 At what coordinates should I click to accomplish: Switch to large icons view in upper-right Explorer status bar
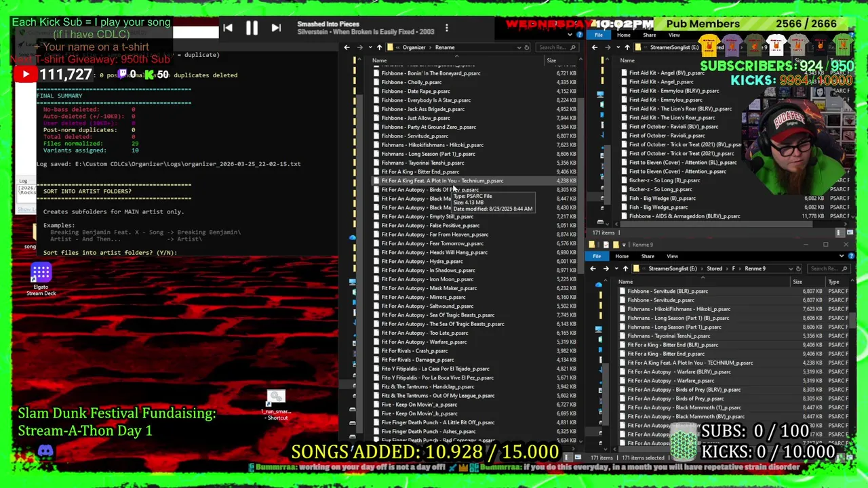850,232
